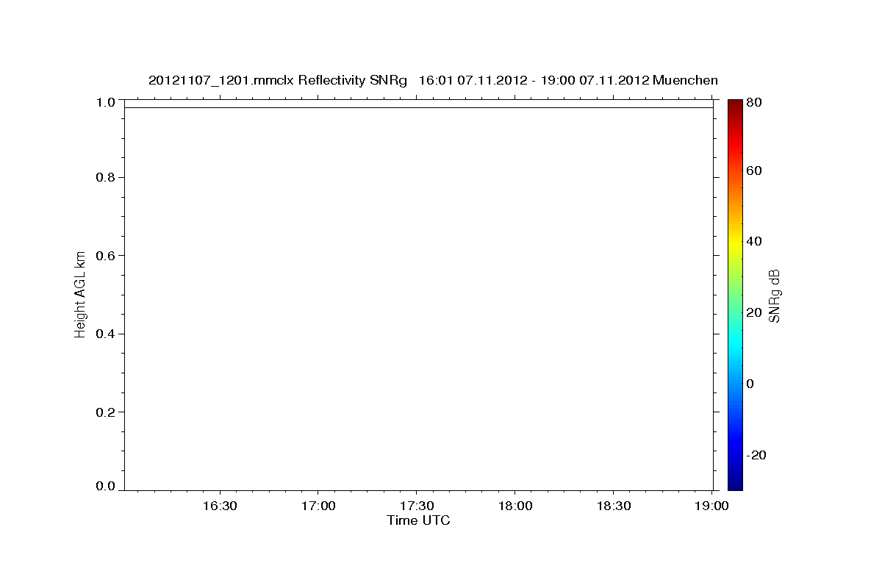This screenshot has width=882, height=588.
Task: Click the 0.0 height tick label
Action: pyautogui.click(x=107, y=486)
